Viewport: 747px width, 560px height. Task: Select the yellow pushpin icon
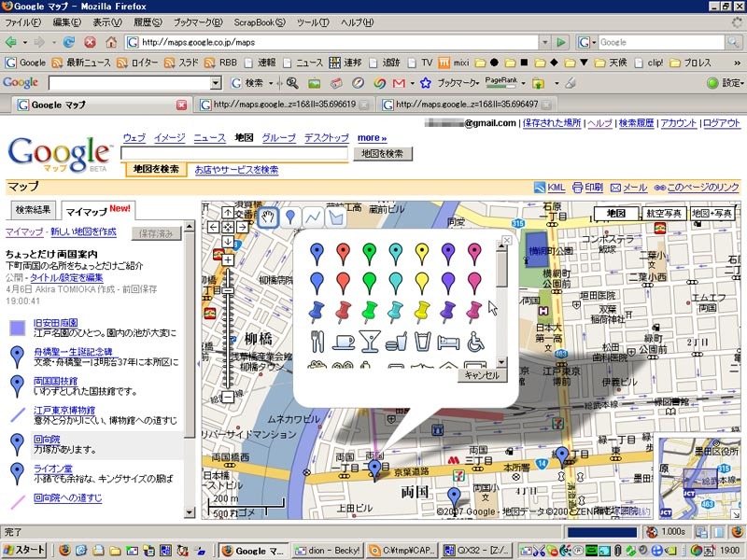422,312
